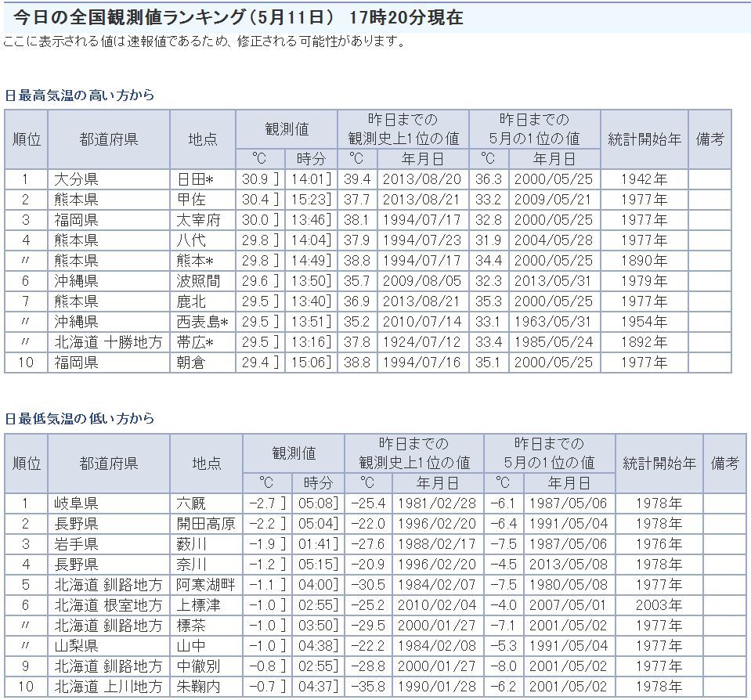
Task: Click the 波照間 location entry
Action: pos(199,281)
